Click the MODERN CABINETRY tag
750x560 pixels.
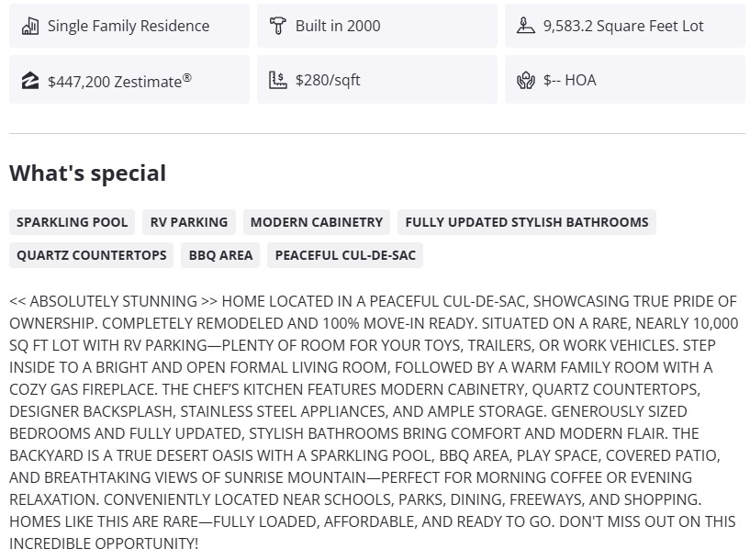317,222
